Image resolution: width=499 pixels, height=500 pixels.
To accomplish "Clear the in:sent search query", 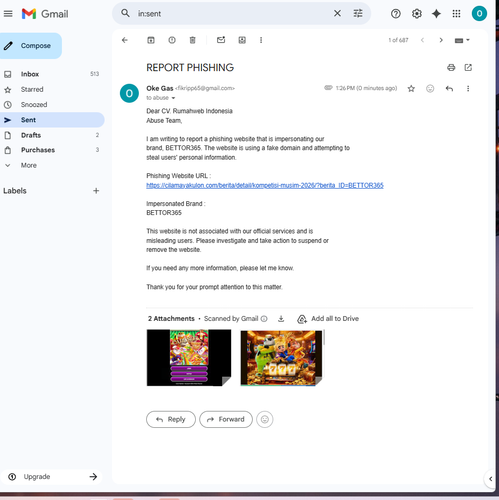I will click(337, 13).
